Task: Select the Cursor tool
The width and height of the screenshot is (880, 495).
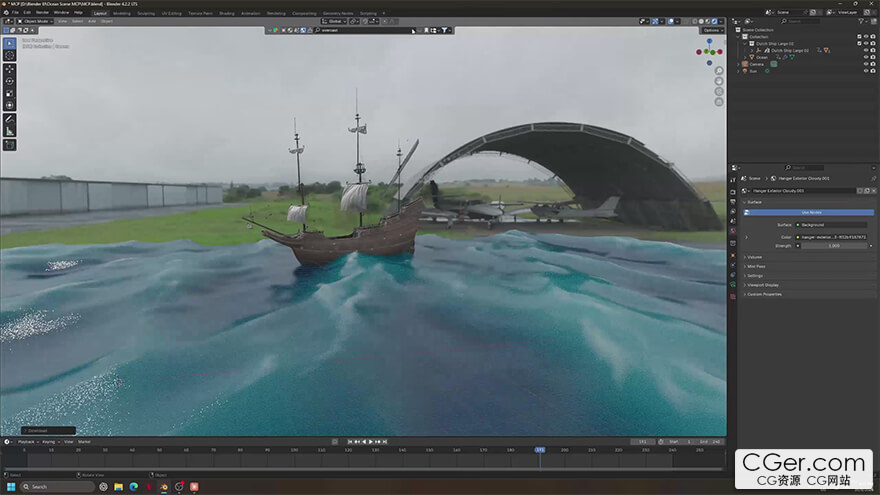Action: tap(10, 55)
